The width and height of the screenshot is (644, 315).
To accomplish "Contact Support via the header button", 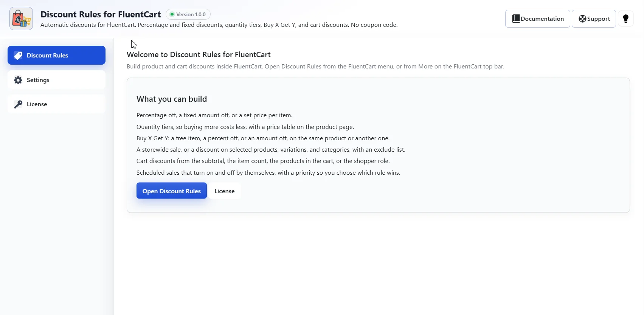I will [594, 19].
